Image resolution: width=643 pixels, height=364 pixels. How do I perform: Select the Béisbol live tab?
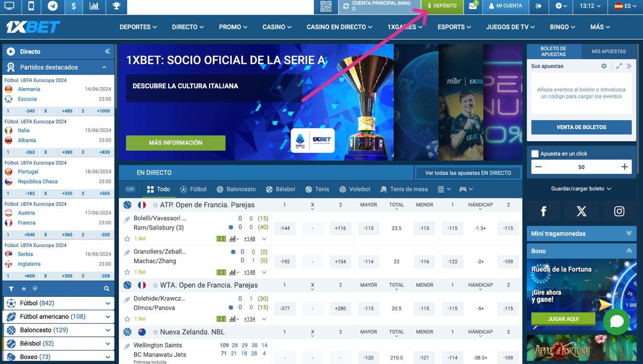click(x=280, y=189)
